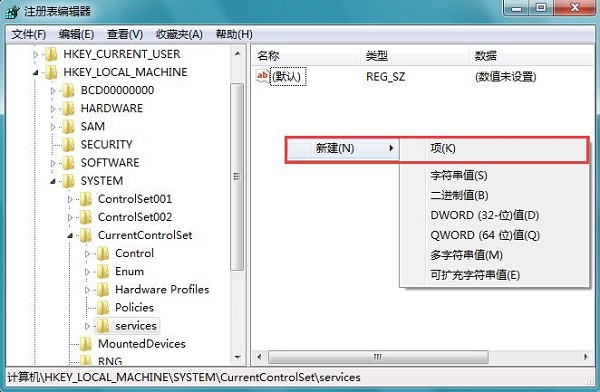Select 字符串值(S) in the submenu
The height and width of the screenshot is (392, 600).
coord(494,176)
